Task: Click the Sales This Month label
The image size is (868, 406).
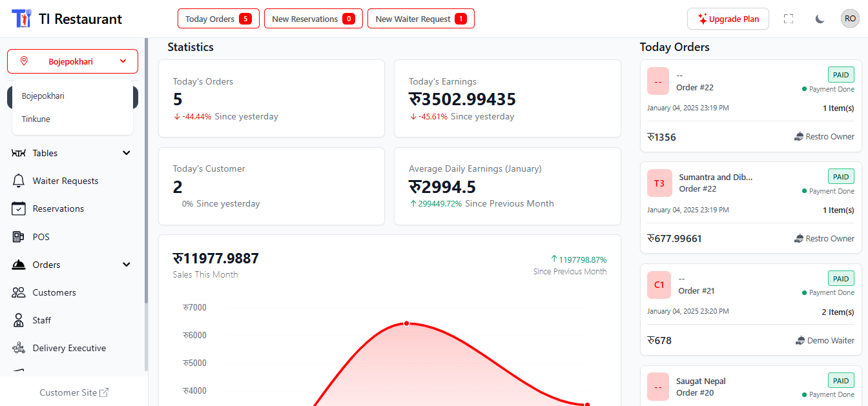Action: (x=205, y=274)
